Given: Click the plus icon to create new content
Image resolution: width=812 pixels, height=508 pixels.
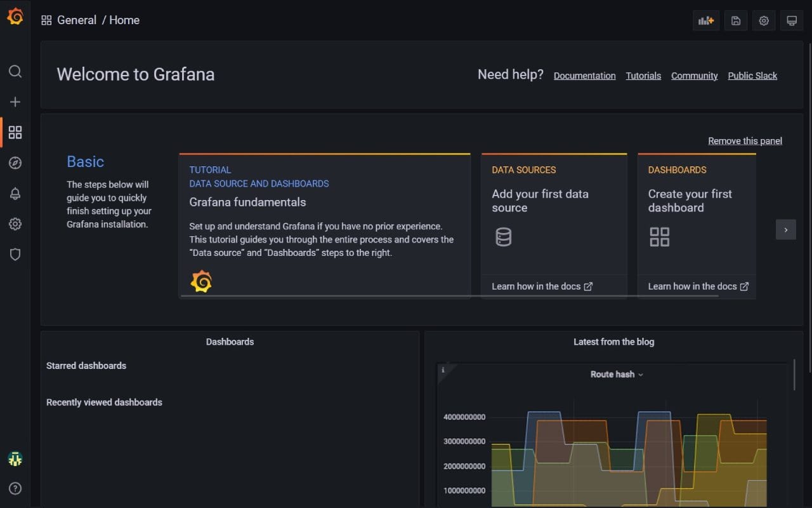Looking at the screenshot, I should pos(15,102).
